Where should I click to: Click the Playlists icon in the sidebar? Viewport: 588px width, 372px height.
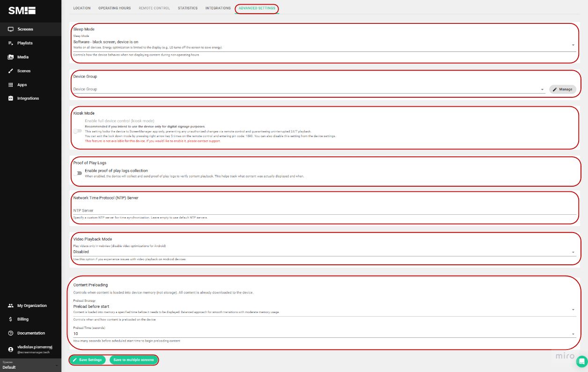[10, 43]
